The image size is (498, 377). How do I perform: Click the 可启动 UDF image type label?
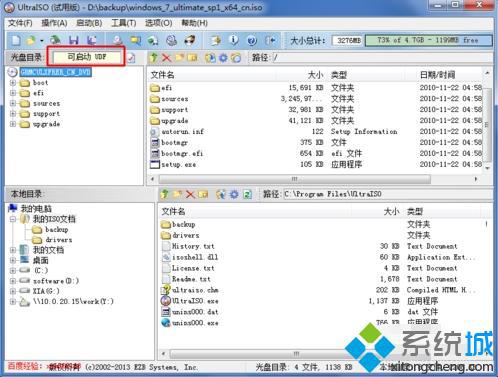point(87,57)
